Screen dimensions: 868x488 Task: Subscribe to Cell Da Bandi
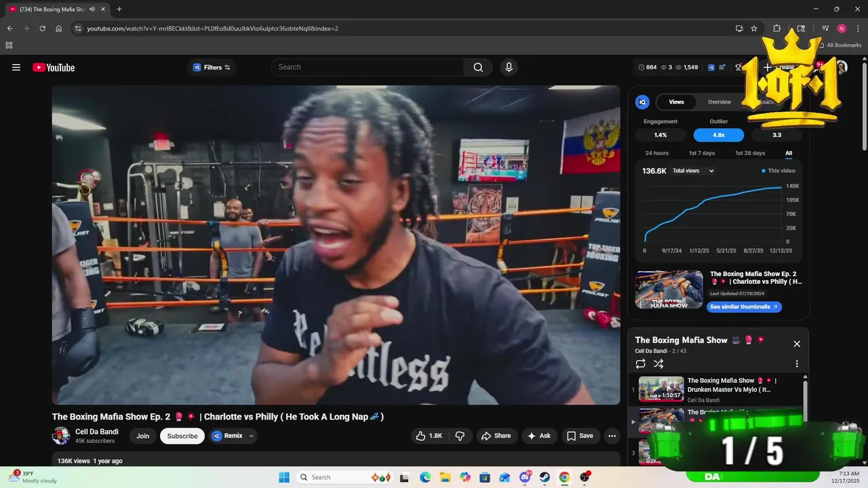(182, 436)
